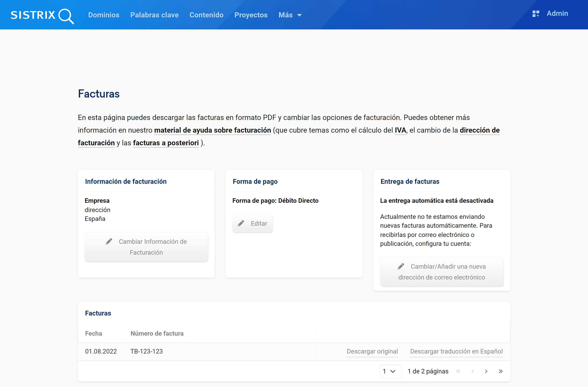Click Cambiar/Añadir nueva dirección de correo button
Image resolution: width=588 pixels, height=387 pixels.
(x=441, y=272)
